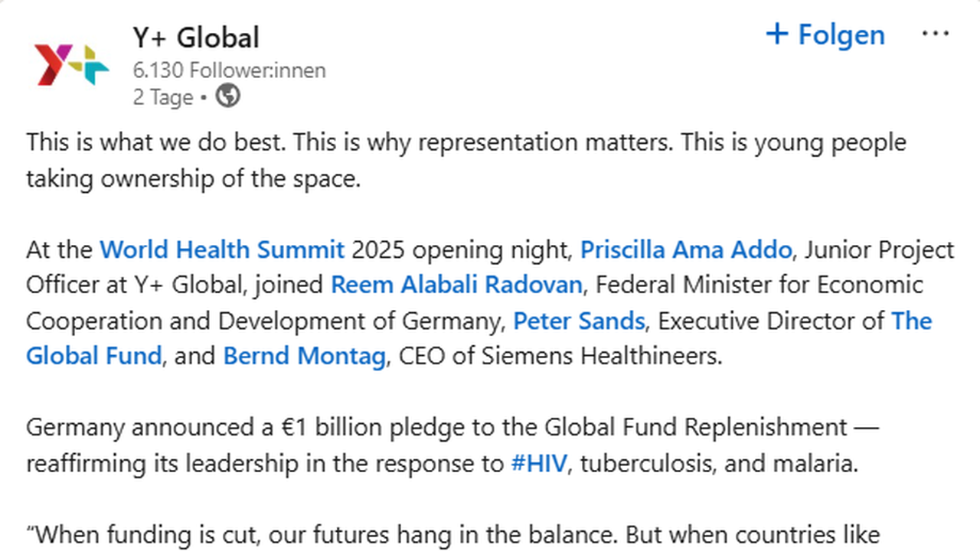Screen dimensions: 980x551
Task: Open the Global Fund page link
Action: point(93,356)
